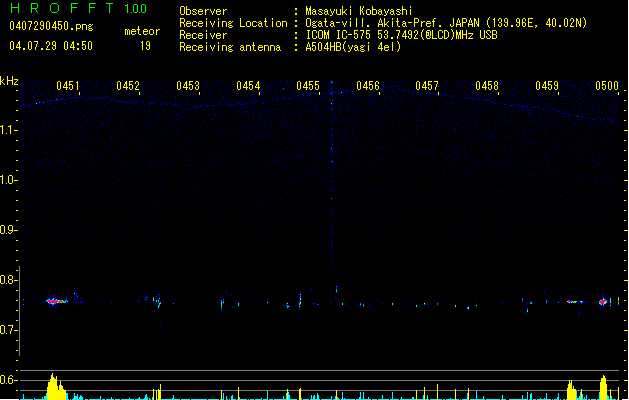Click the 0452 time marker
The image size is (629, 400).
tap(128, 86)
